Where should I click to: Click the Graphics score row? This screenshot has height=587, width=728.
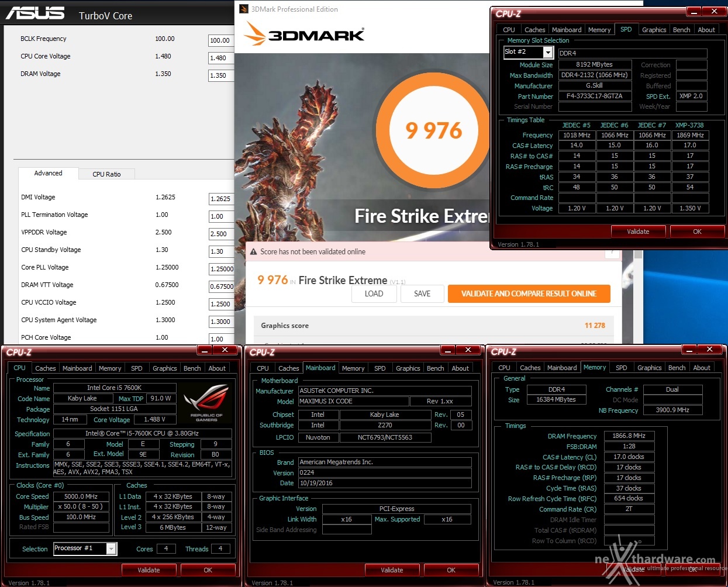coord(433,326)
